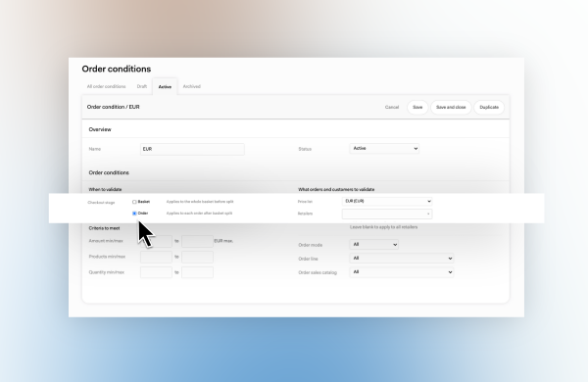Click the Quantity minimum input field
The width and height of the screenshot is (588, 382).
[x=156, y=272]
